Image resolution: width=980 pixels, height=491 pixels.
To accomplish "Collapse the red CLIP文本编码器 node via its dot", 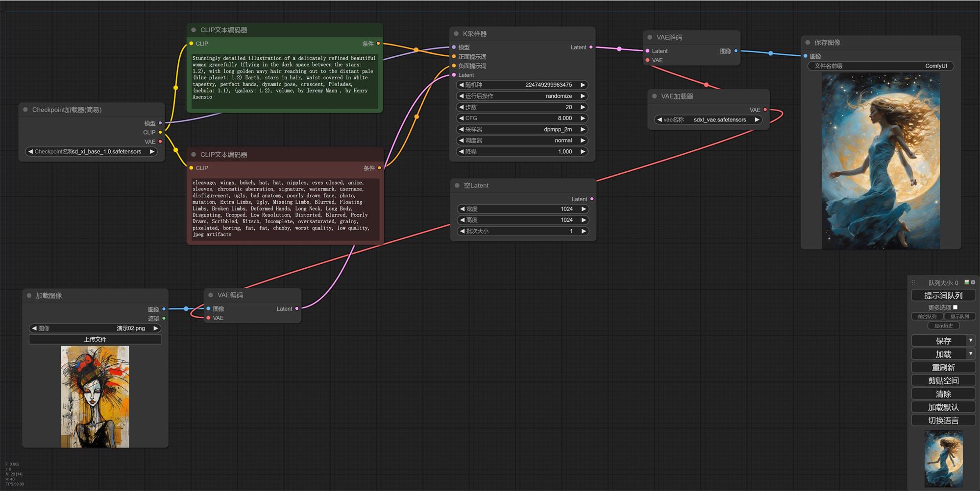I will [194, 154].
